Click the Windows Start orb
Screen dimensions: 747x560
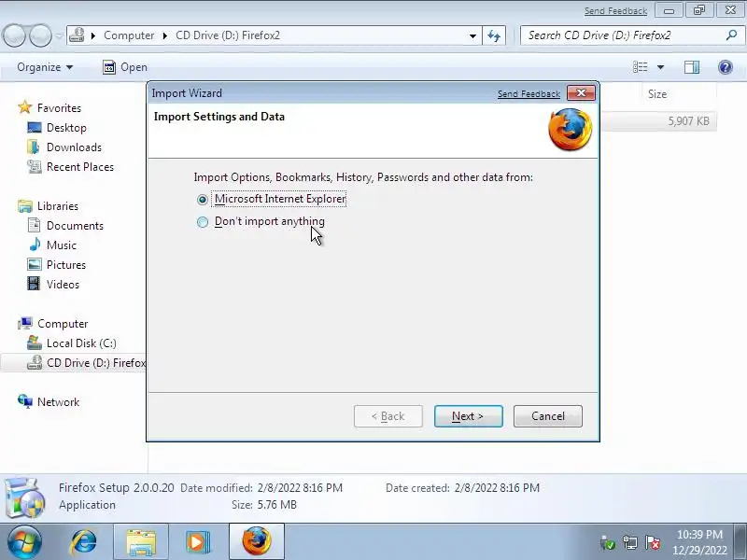pyautogui.click(x=24, y=542)
